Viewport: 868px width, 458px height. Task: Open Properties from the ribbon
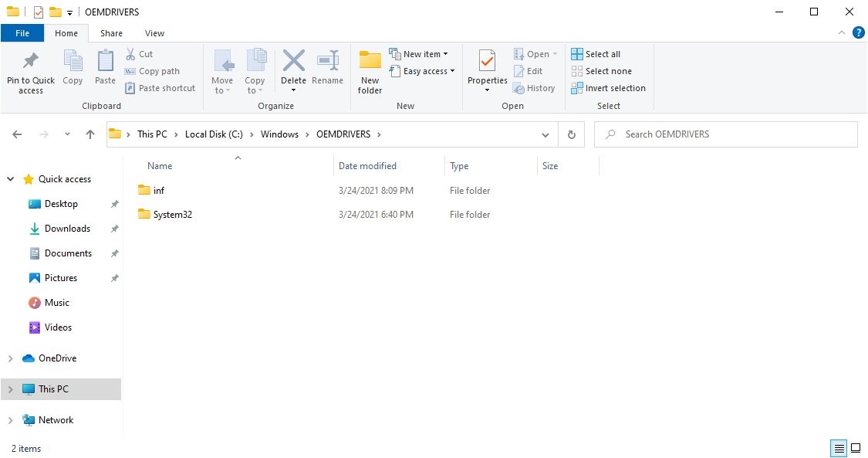coord(487,62)
